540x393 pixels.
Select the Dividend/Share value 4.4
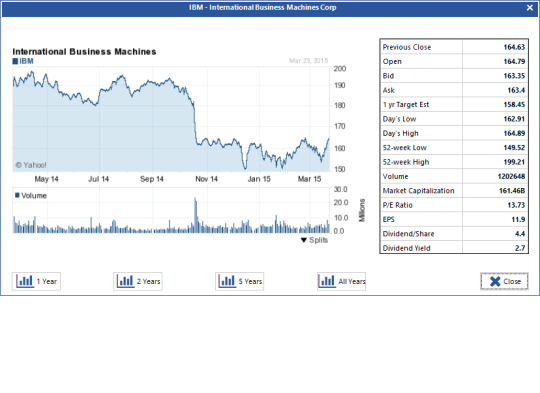520,234
